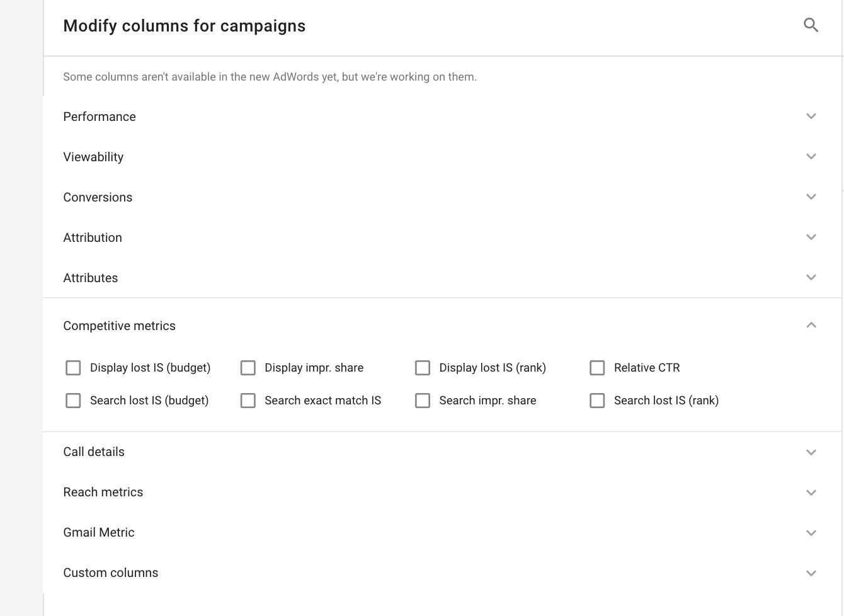Tick the Search impr. share checkbox
The image size is (844, 616).
click(x=423, y=401)
